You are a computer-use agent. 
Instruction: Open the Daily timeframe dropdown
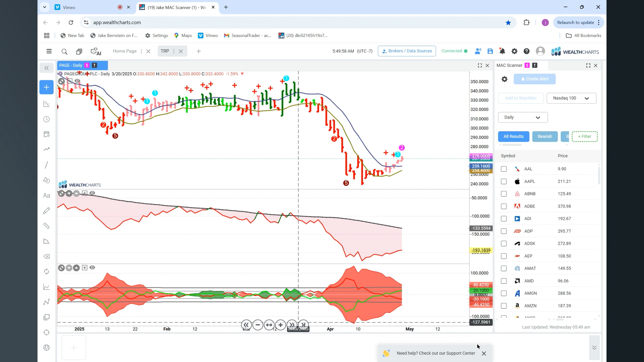tap(523, 117)
